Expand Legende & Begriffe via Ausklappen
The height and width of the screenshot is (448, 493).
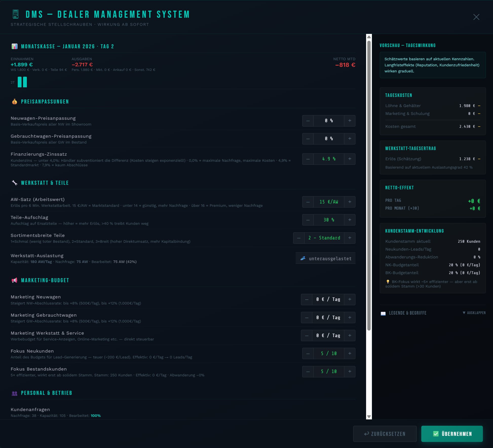[x=474, y=313]
